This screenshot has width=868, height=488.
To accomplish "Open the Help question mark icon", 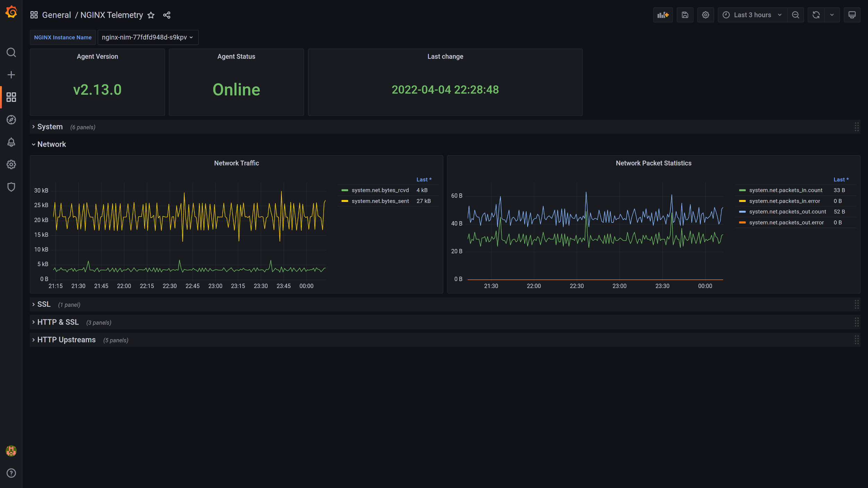I will (11, 473).
